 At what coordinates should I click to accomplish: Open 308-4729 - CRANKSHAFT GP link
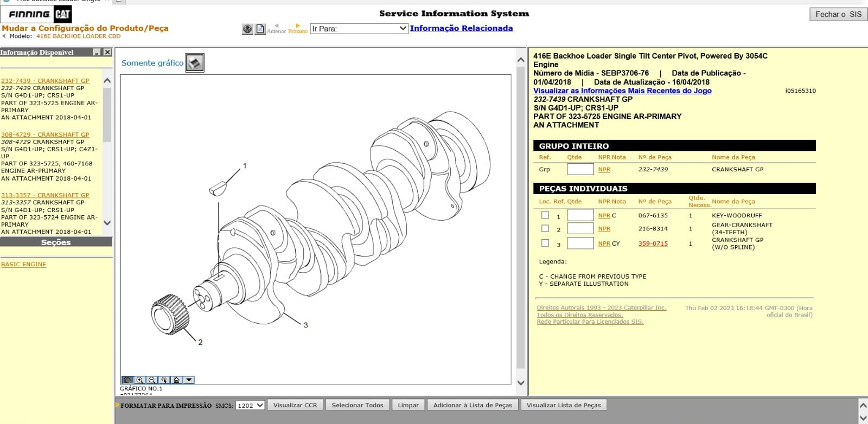[x=45, y=134]
